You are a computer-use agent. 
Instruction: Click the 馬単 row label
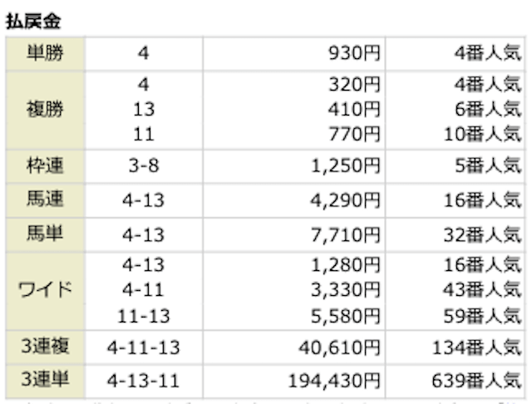tap(45, 234)
